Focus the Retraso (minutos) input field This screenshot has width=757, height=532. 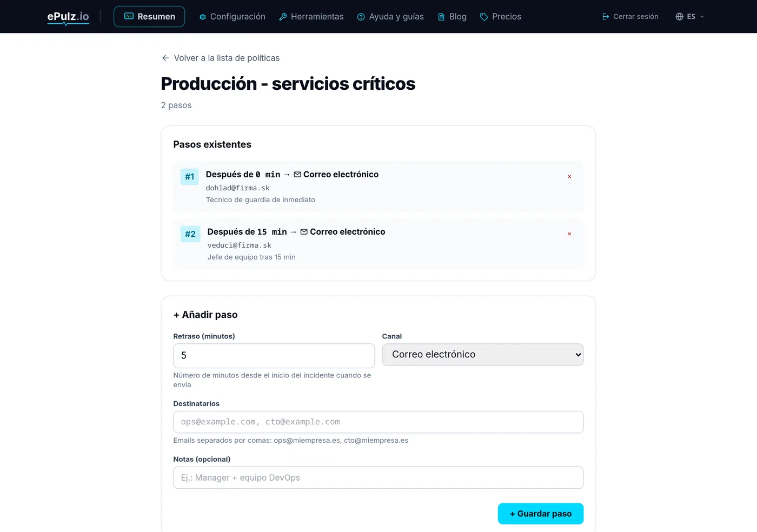pos(274,356)
